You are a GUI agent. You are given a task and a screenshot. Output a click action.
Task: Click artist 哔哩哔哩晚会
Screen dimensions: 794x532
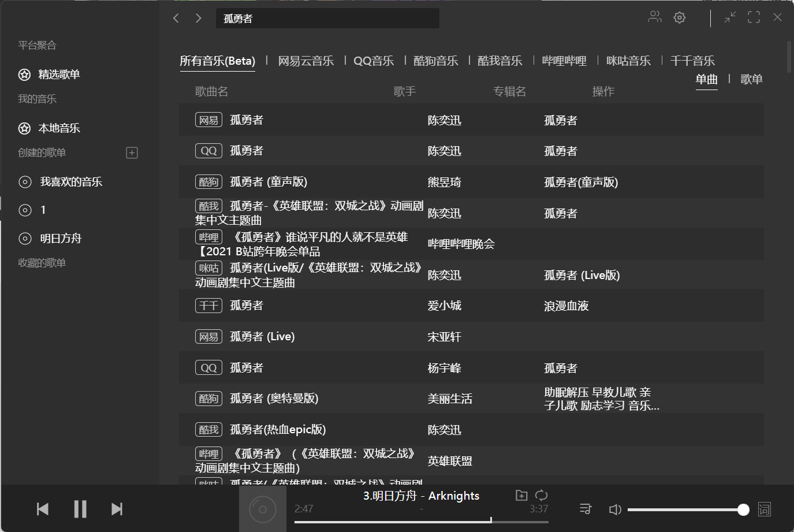[x=461, y=244]
